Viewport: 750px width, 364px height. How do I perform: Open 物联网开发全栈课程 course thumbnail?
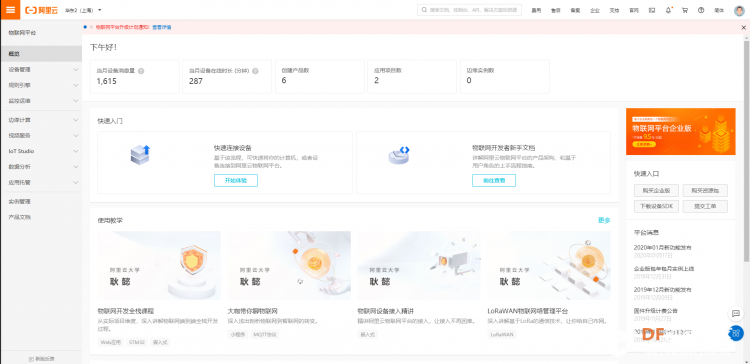point(159,265)
